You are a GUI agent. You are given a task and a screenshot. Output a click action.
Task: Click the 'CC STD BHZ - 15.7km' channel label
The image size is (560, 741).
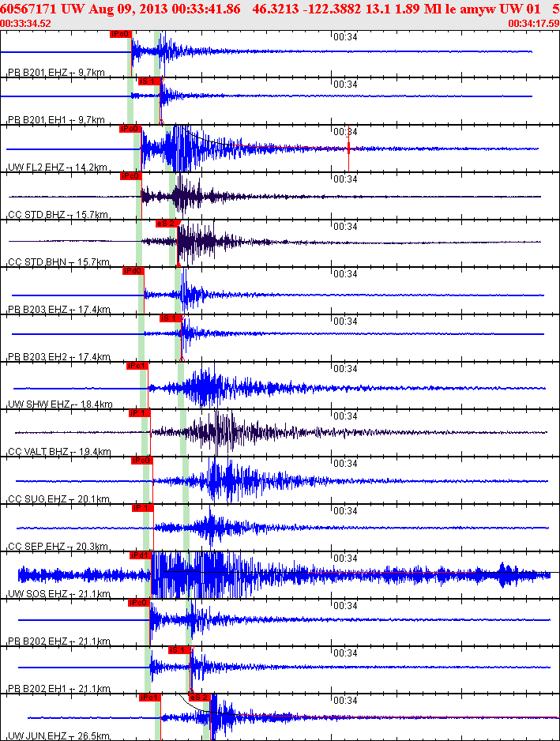tap(58, 215)
